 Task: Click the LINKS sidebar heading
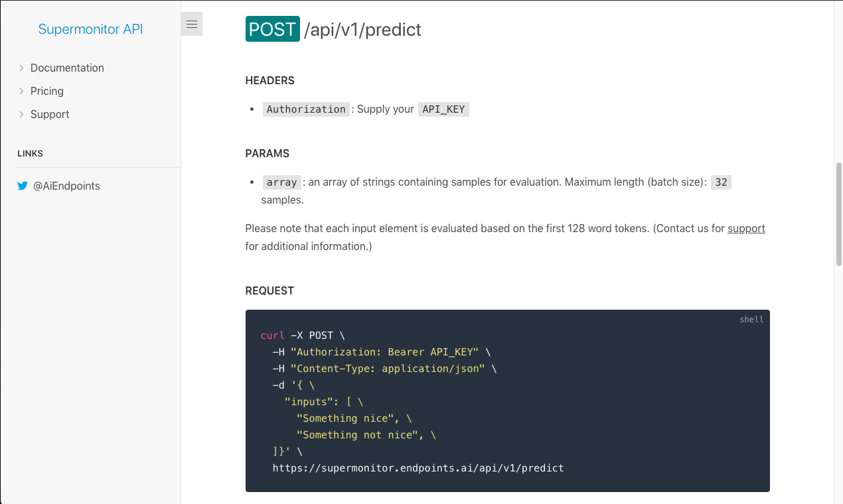(x=30, y=154)
